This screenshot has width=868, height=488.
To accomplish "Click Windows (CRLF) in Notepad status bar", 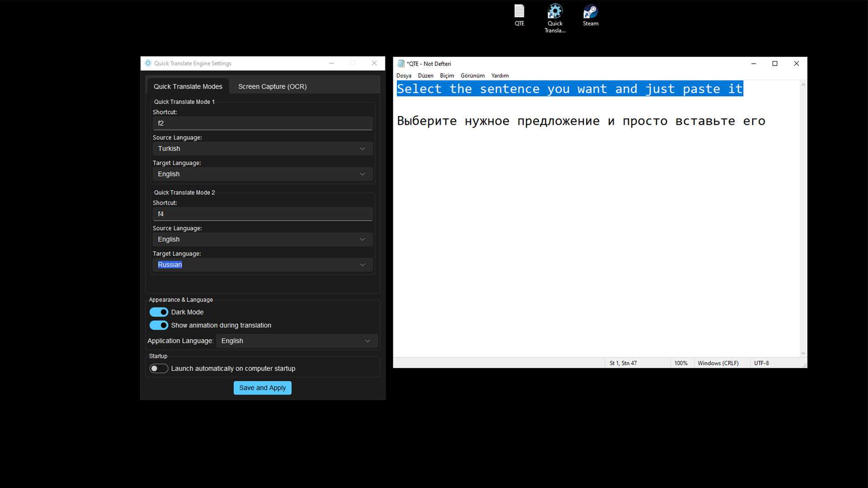I will click(x=718, y=363).
